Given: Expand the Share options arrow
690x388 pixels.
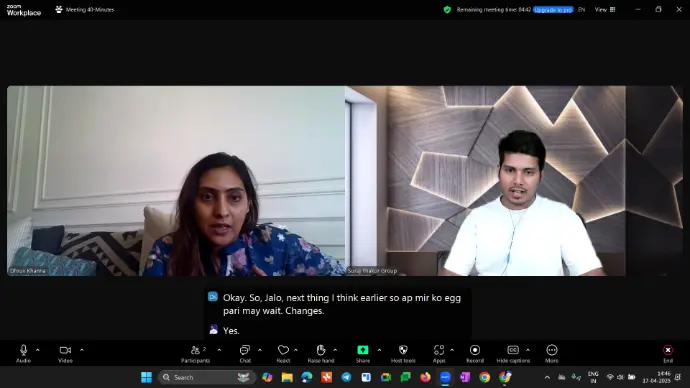Looking at the screenshot, I should (379, 350).
